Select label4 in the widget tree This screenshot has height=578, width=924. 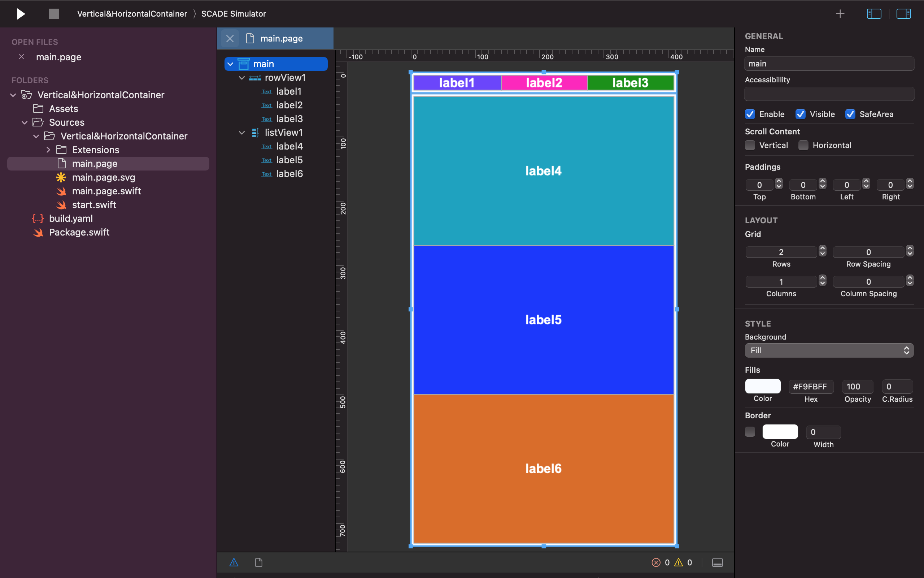pos(289,146)
